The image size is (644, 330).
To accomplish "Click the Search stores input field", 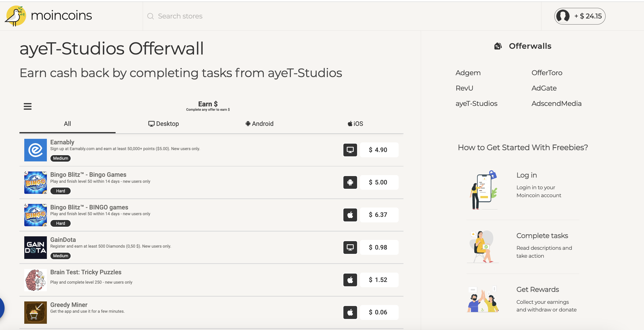I will pos(341,16).
